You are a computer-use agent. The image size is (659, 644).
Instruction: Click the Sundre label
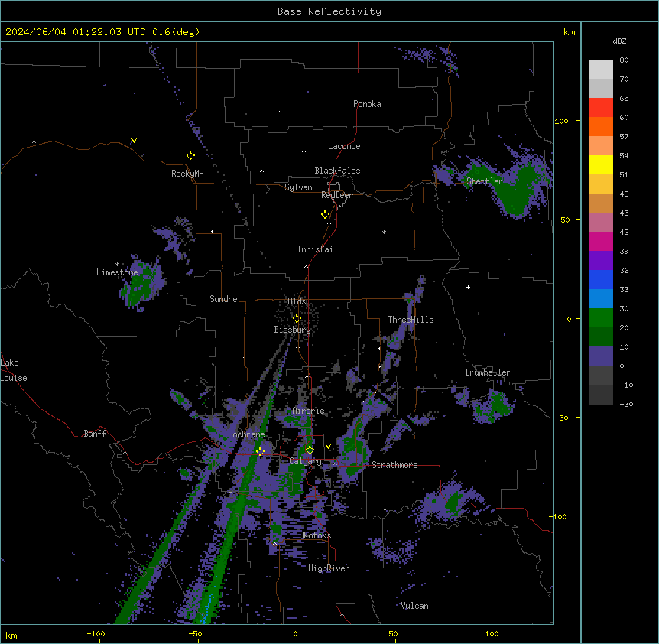coord(223,299)
